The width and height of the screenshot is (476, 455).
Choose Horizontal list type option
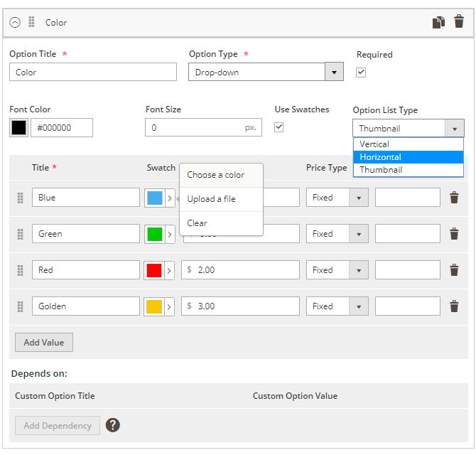[409, 157]
